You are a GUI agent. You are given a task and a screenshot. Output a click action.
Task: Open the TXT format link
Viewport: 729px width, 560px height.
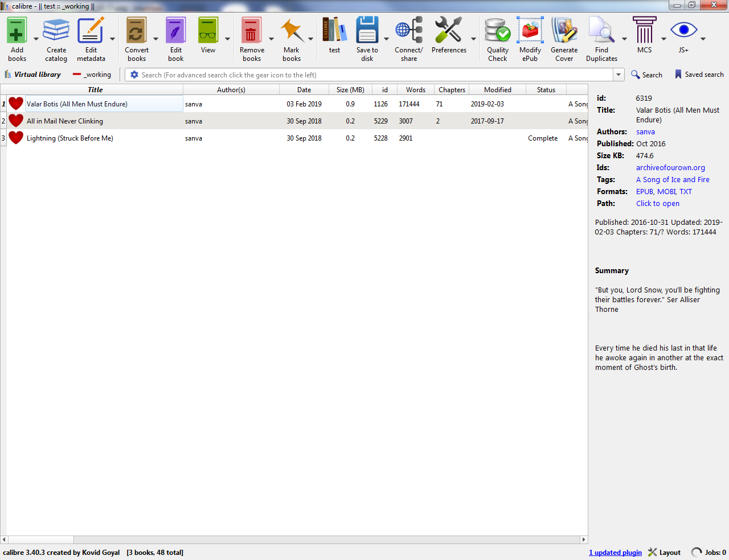[x=686, y=191]
